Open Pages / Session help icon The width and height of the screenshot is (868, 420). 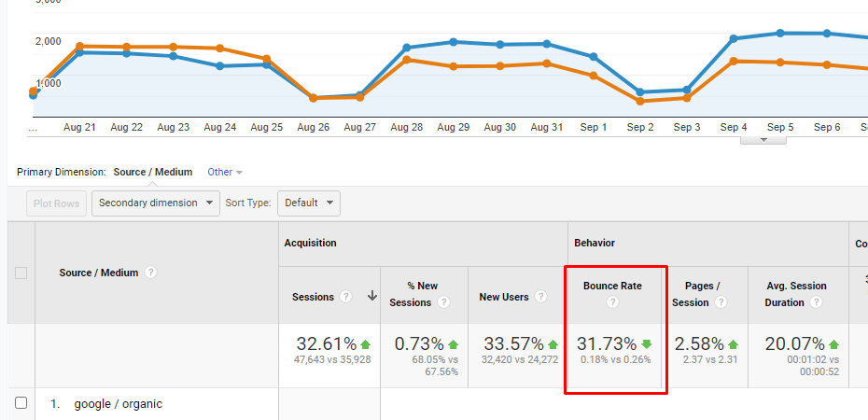click(721, 302)
